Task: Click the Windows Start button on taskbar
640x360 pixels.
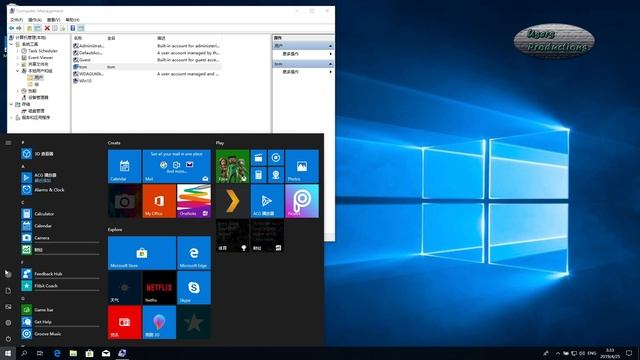Action: pos(8,353)
